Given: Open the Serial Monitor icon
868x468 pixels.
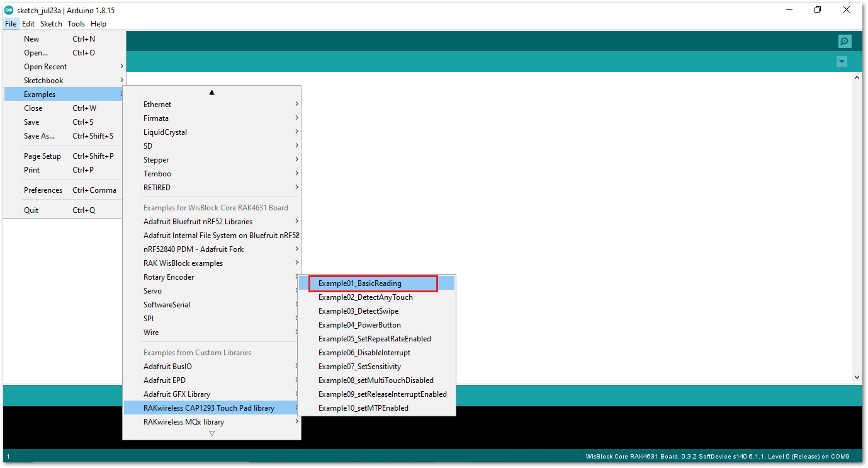Looking at the screenshot, I should click(x=844, y=42).
